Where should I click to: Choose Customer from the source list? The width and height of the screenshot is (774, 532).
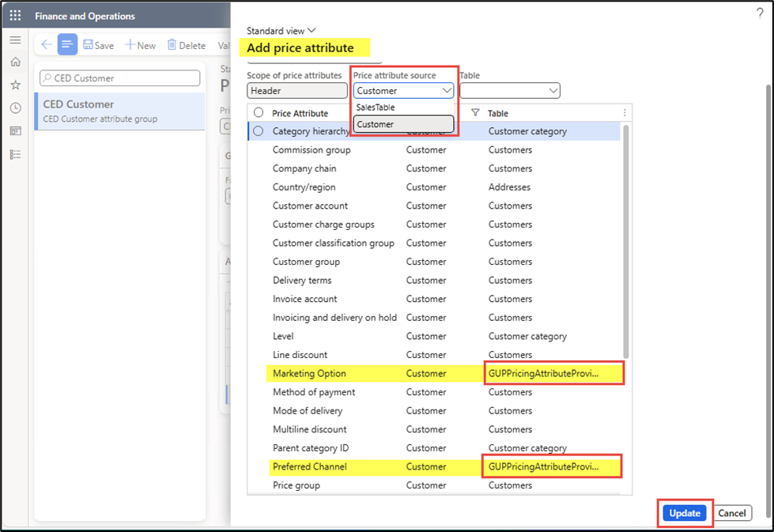(x=403, y=124)
